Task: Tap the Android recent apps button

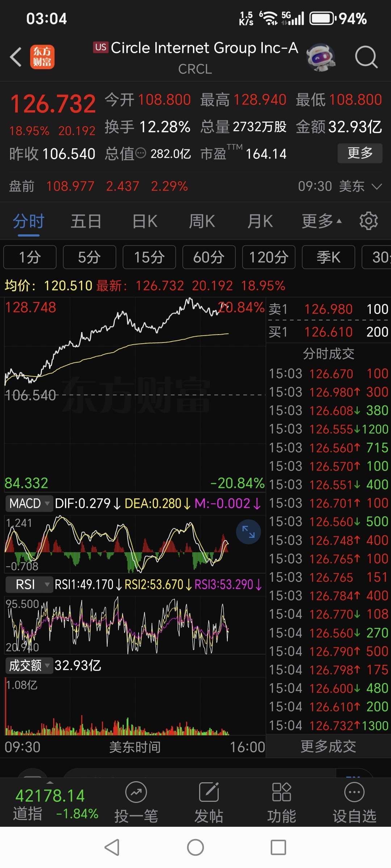Action: click(x=278, y=847)
